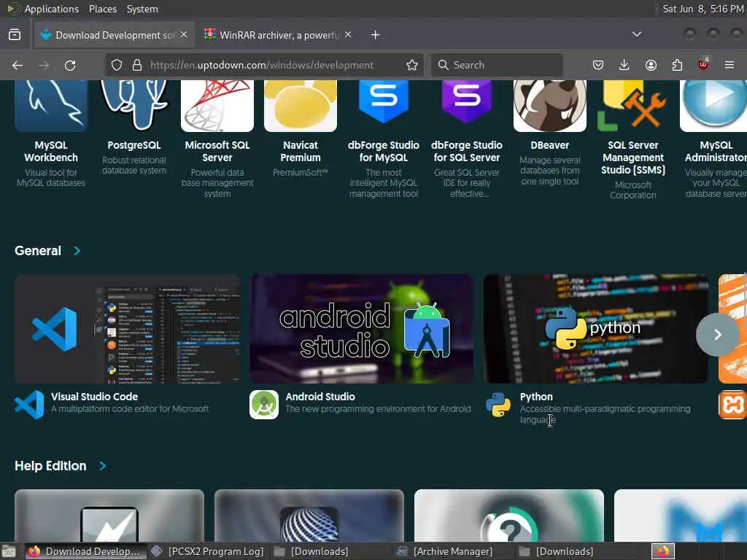Screen dimensions: 747x560
Task: Open the MySQL Administrator icon
Action: pos(713,106)
